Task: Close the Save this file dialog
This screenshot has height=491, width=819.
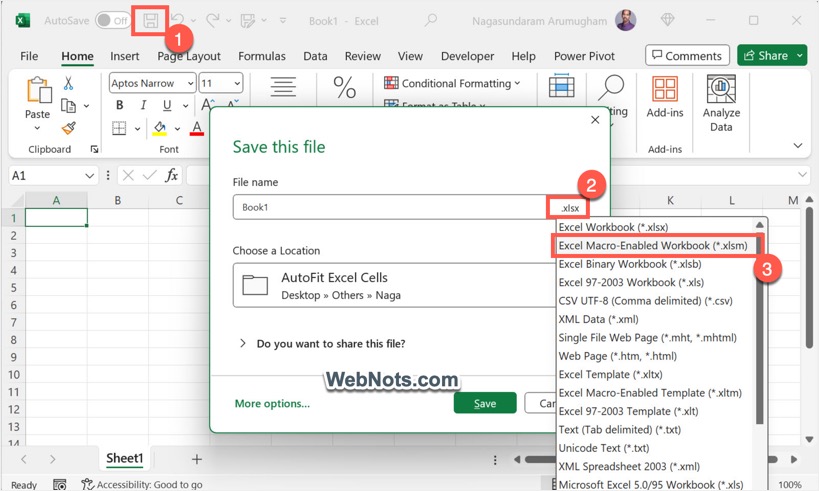Action: (x=594, y=120)
